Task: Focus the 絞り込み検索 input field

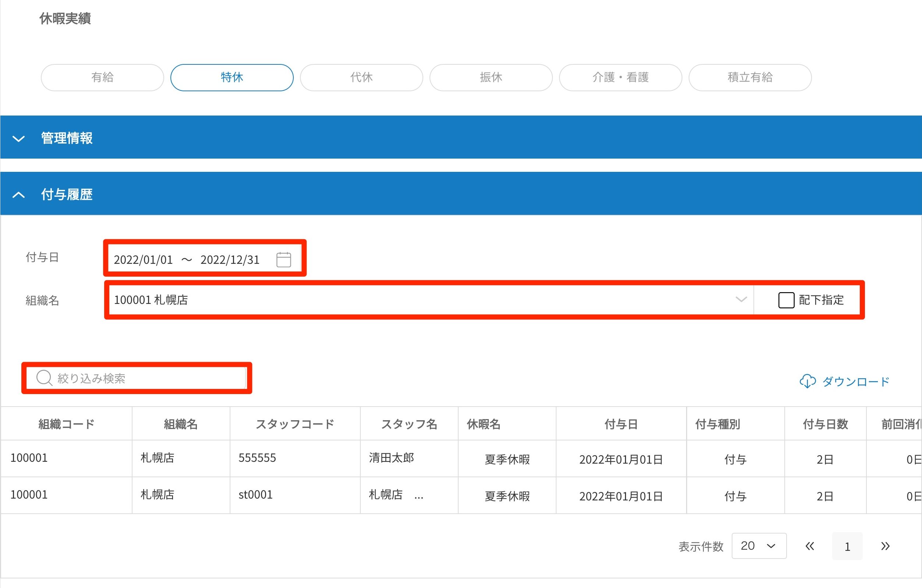Action: click(149, 378)
